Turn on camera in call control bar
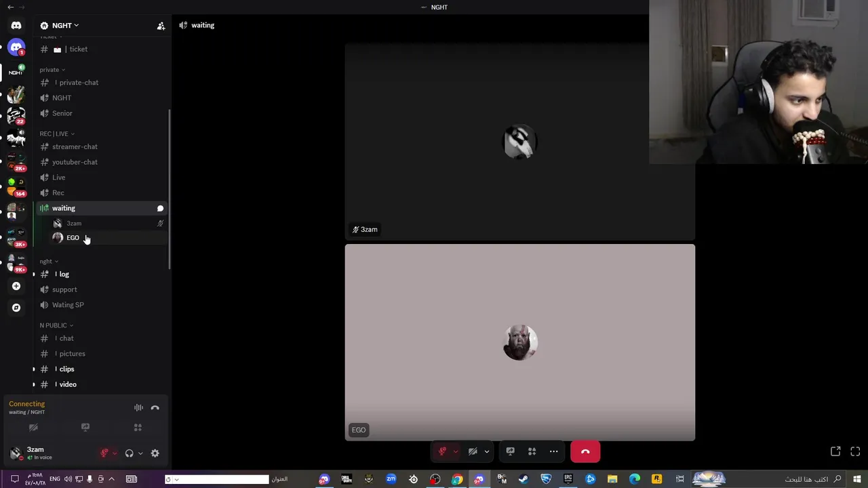Screen dimensions: 868x488 click(473, 451)
